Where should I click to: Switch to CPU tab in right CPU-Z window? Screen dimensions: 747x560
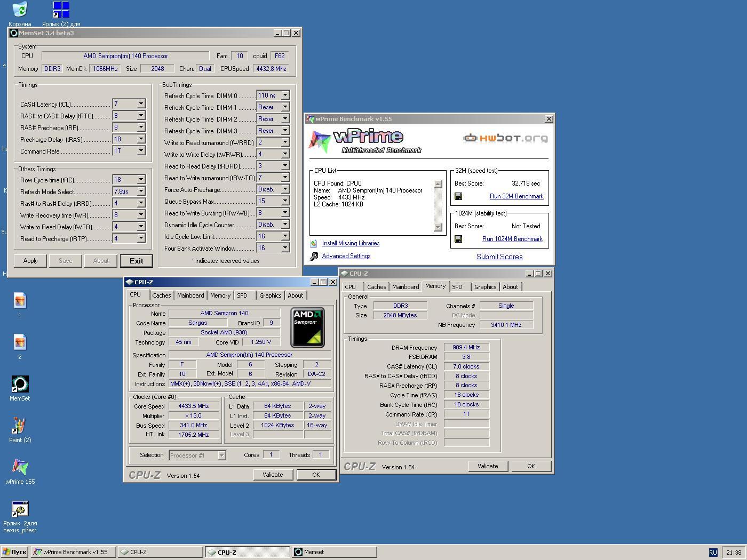tap(351, 287)
